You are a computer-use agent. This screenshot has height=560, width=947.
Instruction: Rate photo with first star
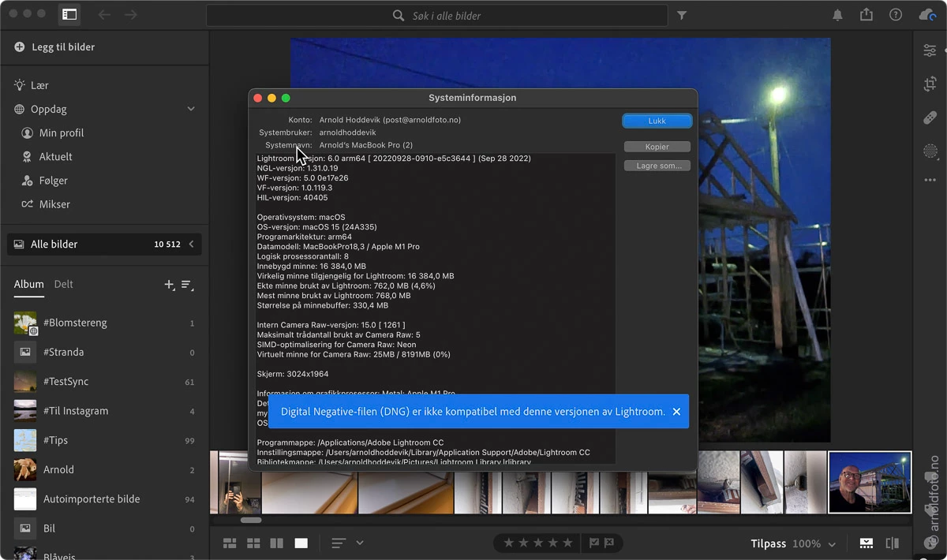[x=509, y=543]
